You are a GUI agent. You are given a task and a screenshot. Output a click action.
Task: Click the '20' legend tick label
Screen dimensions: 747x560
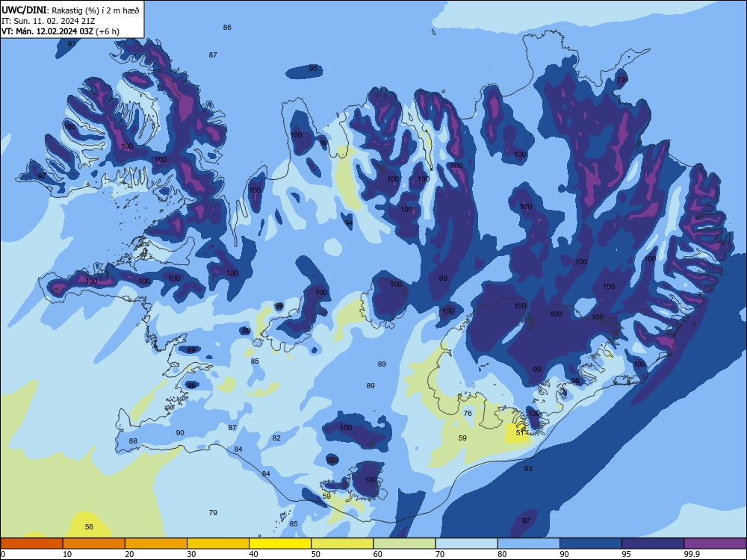pyautogui.click(x=129, y=554)
